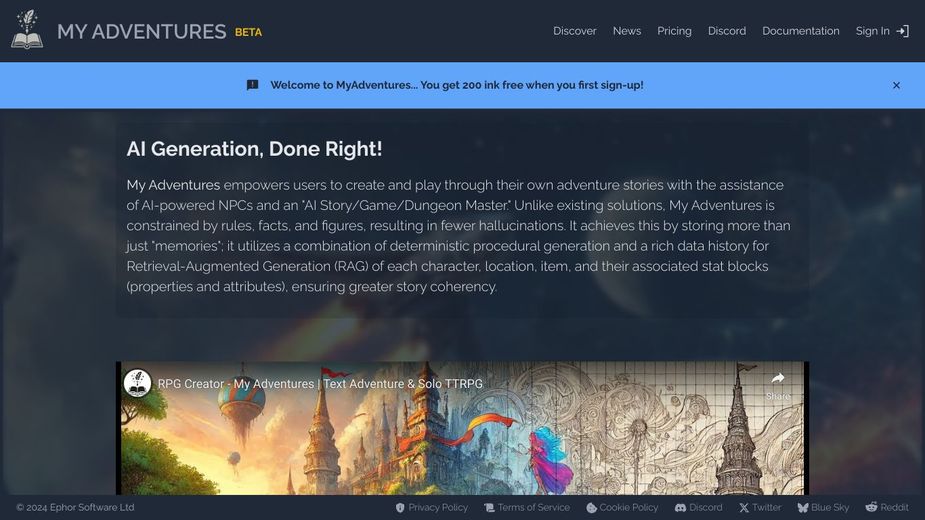Click the My Adventures book logo icon
The image size is (925, 520).
pyautogui.click(x=27, y=30)
